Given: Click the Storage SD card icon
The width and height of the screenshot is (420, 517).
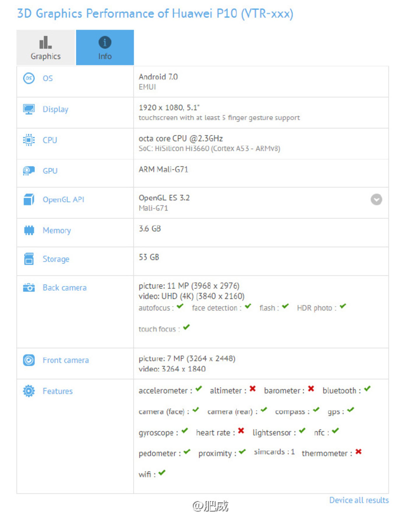Looking at the screenshot, I should click(29, 259).
